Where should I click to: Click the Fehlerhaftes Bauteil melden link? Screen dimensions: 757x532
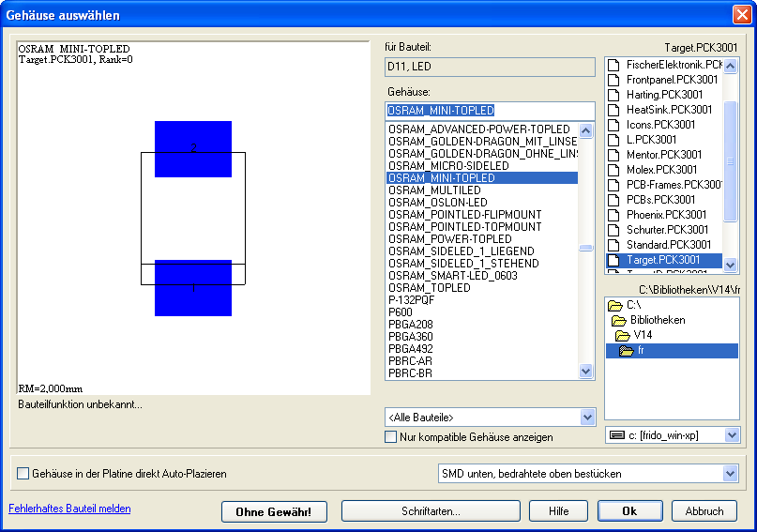69,509
